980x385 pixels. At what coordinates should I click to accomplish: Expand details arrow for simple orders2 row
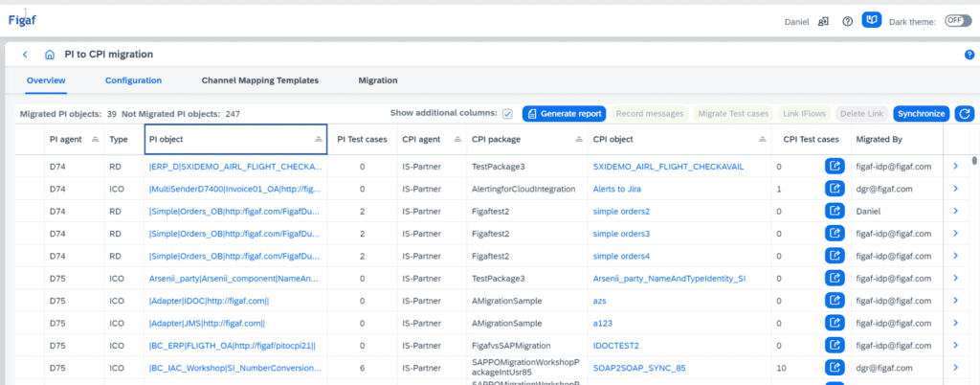tap(956, 212)
